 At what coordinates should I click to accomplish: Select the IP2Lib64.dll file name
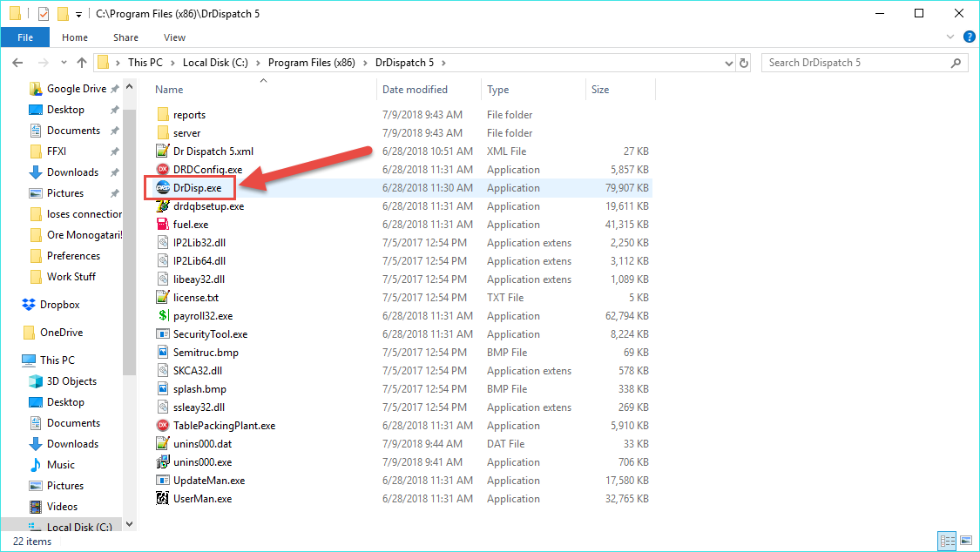199,261
